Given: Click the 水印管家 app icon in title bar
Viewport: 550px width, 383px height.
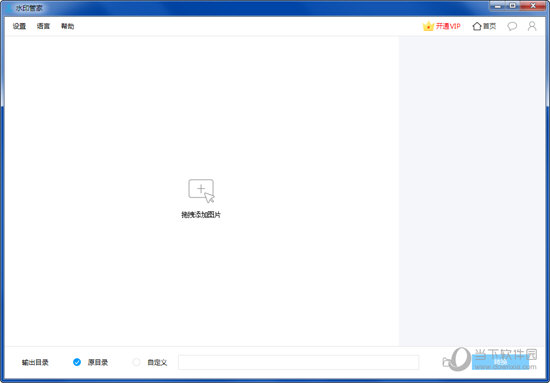Looking at the screenshot, I should [9, 8].
